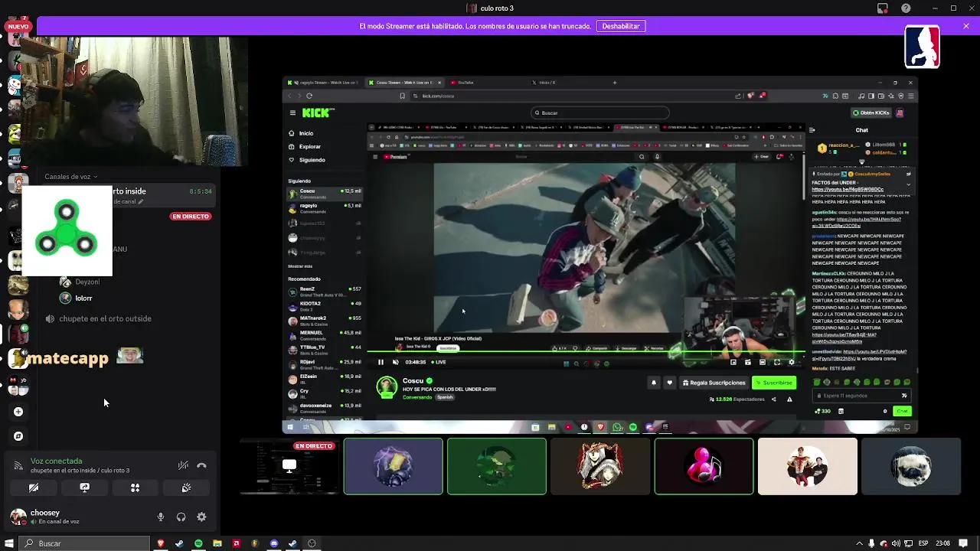The image size is (980, 551).
Task: Dismiss the Streamer mode banner
Action: coord(966,26)
